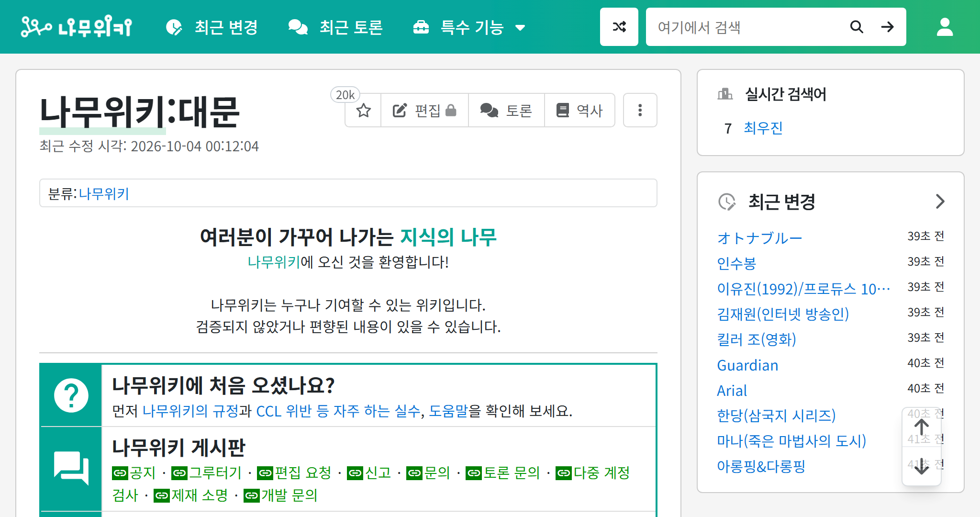Open recent change 한당(삼국지 시리즈)
Screen dimensions: 980x517
click(x=776, y=416)
